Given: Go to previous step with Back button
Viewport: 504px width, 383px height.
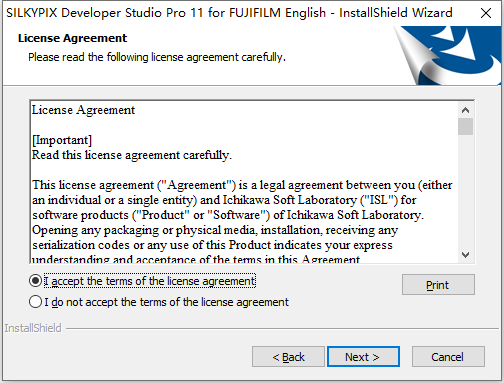Looking at the screenshot, I should (288, 357).
